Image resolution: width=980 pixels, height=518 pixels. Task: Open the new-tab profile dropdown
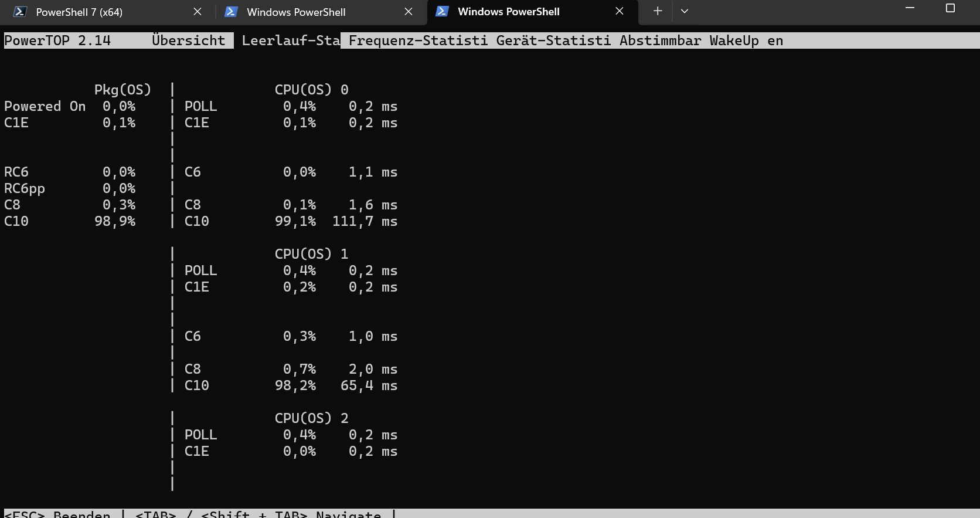click(684, 11)
